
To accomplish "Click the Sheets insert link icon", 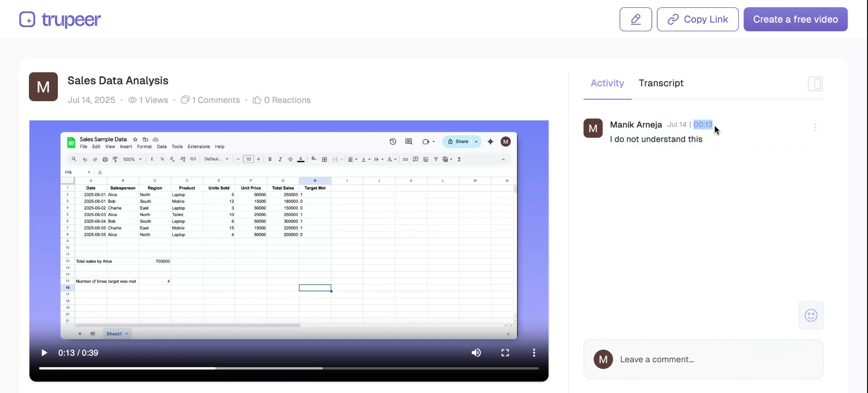I will pyautogui.click(x=406, y=159).
